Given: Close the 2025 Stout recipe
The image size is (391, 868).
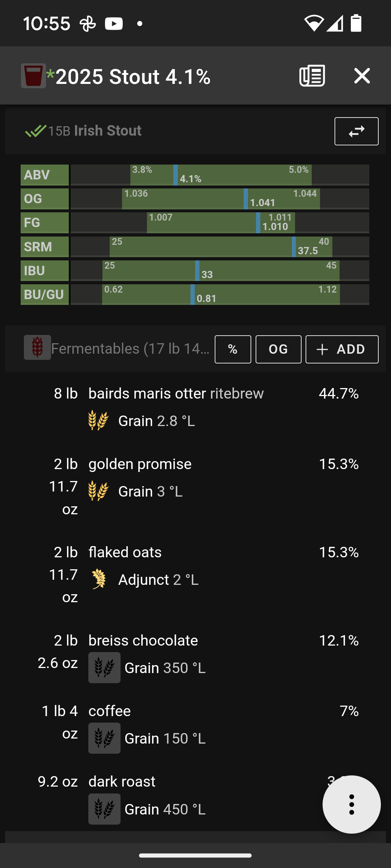Looking at the screenshot, I should pyautogui.click(x=362, y=76).
